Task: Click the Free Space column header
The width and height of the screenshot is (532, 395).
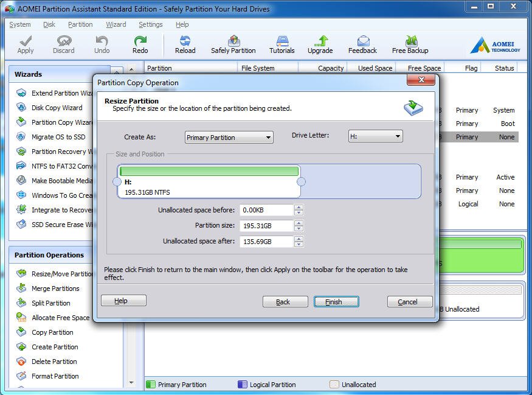Action: pos(420,68)
